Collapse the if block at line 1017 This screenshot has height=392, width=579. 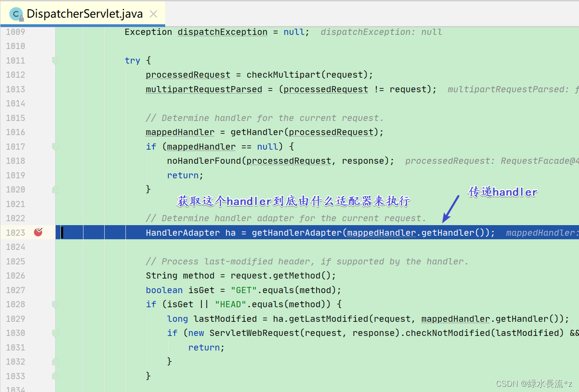coord(55,147)
